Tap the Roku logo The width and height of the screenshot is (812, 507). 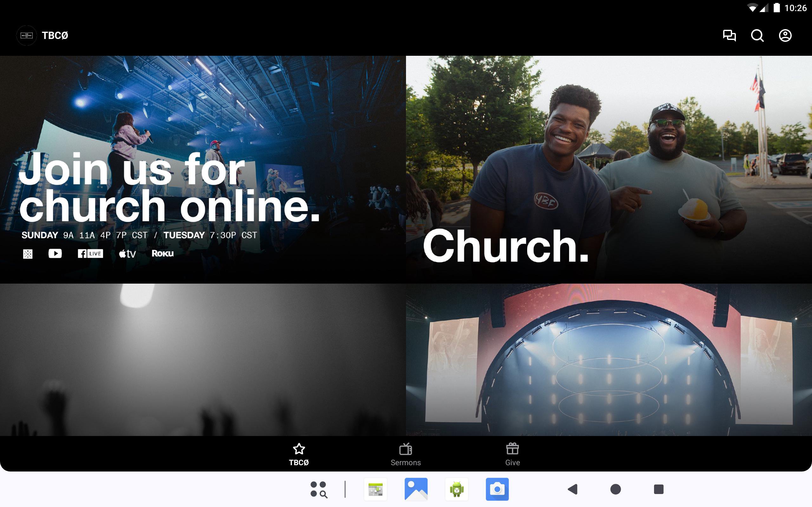(x=162, y=253)
